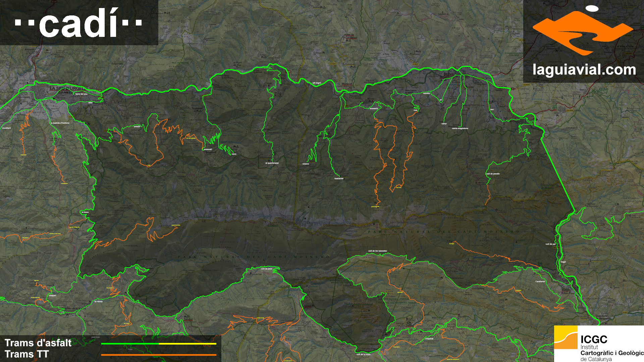Image resolution: width=644 pixels, height=362 pixels.
Task: Click the 'la bastida d'hortons' label
Action: click(60, 123)
